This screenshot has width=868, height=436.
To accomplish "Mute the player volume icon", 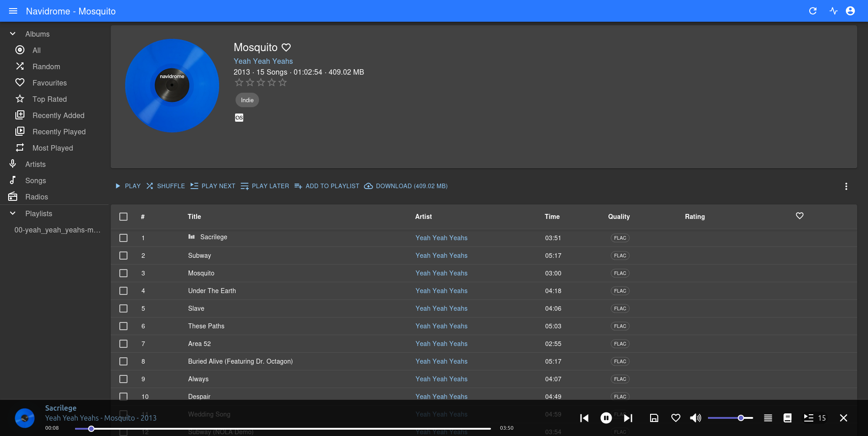I will click(x=695, y=418).
